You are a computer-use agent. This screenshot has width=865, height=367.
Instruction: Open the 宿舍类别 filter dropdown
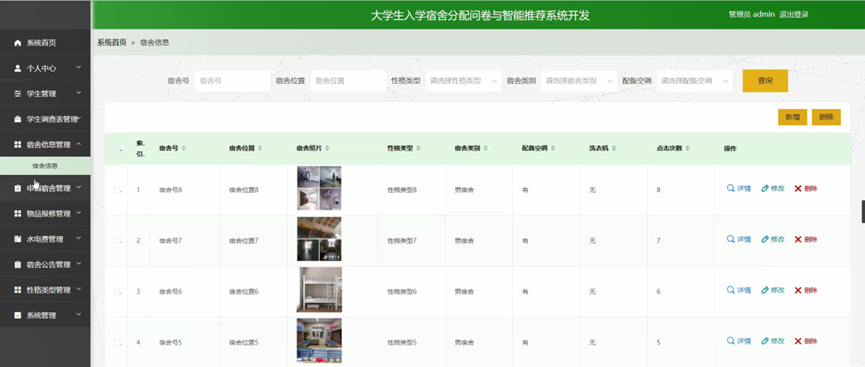coord(579,81)
